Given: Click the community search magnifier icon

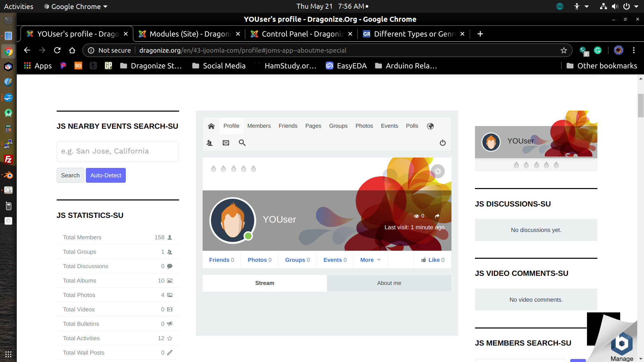Looking at the screenshot, I should [242, 143].
